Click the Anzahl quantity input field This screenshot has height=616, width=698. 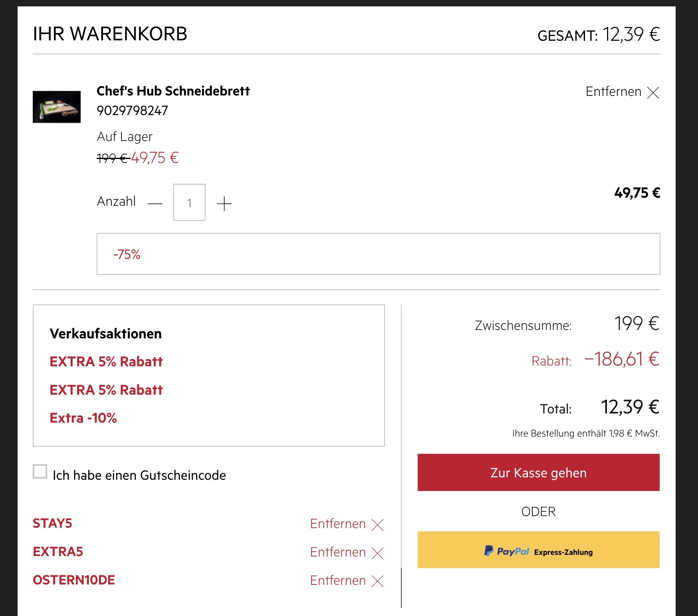click(189, 203)
